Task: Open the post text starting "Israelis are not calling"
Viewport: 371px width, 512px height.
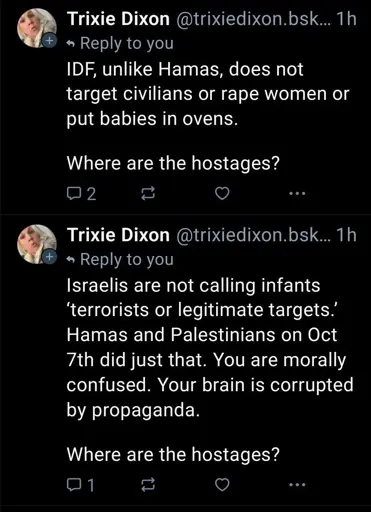Action: [210, 348]
